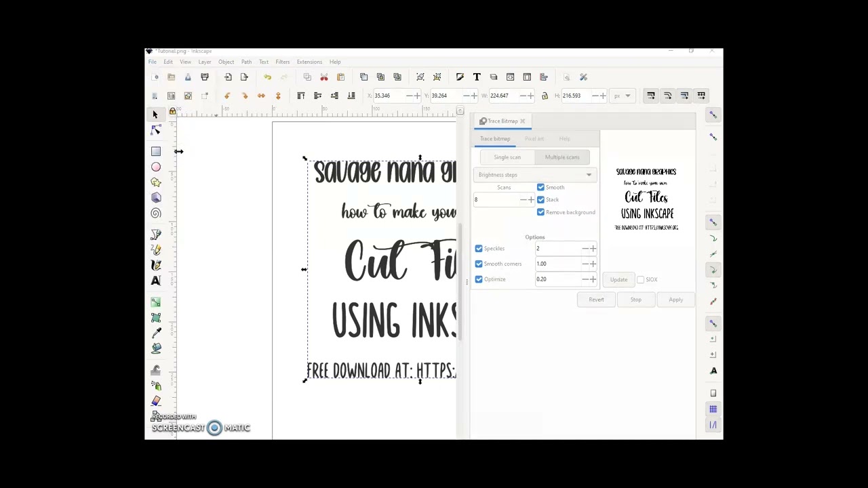This screenshot has height=488, width=868.
Task: Flip selection horizontally
Action: coord(261,96)
